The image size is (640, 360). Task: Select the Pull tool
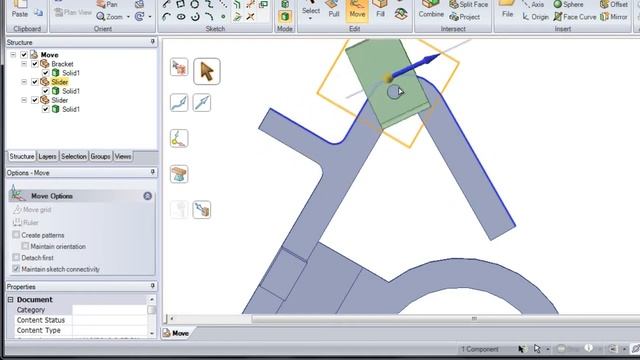[333, 10]
